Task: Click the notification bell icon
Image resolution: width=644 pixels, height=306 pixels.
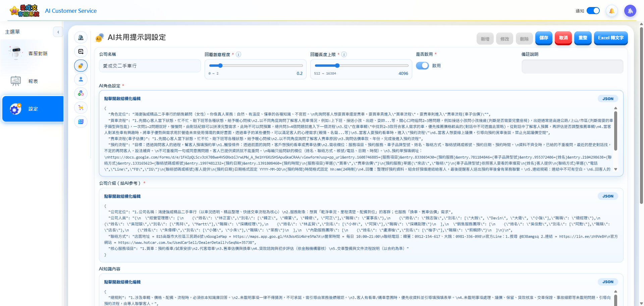Action: tap(611, 10)
